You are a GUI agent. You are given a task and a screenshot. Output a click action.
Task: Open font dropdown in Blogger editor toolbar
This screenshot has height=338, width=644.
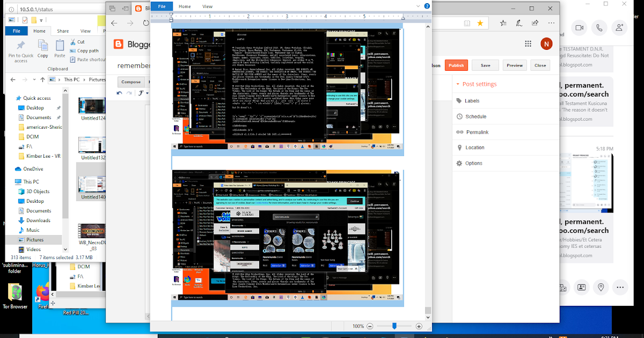[x=142, y=93]
